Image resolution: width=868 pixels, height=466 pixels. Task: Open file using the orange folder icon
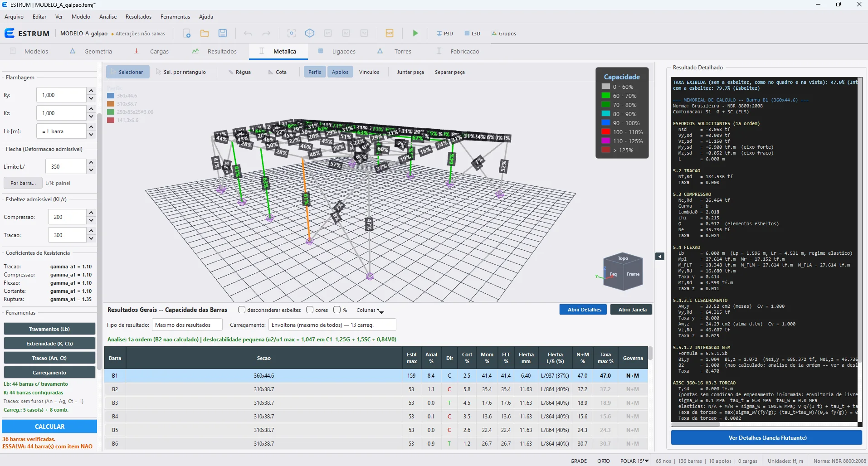pos(205,34)
